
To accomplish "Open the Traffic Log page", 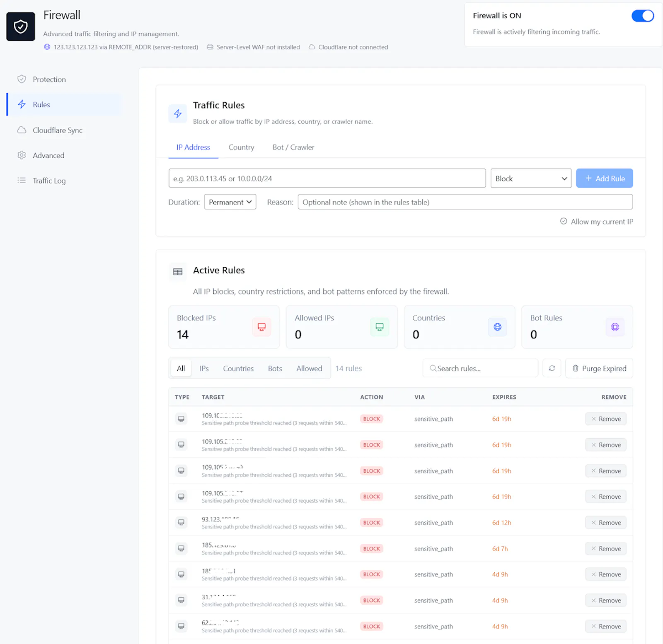I will (64, 181).
